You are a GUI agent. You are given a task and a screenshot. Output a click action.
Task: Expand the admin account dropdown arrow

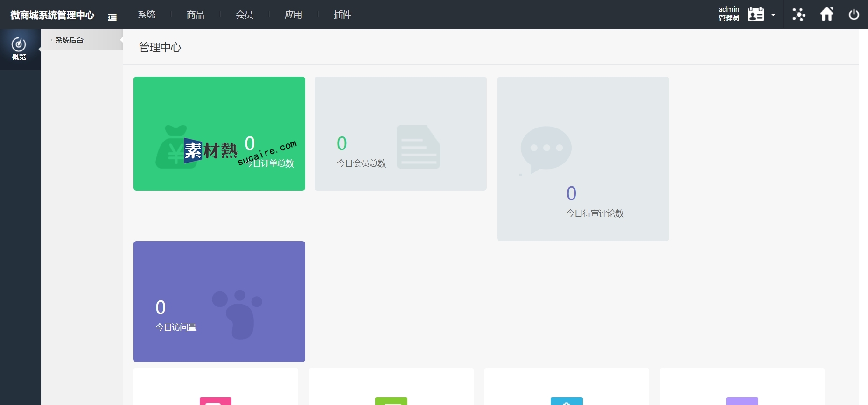click(773, 15)
